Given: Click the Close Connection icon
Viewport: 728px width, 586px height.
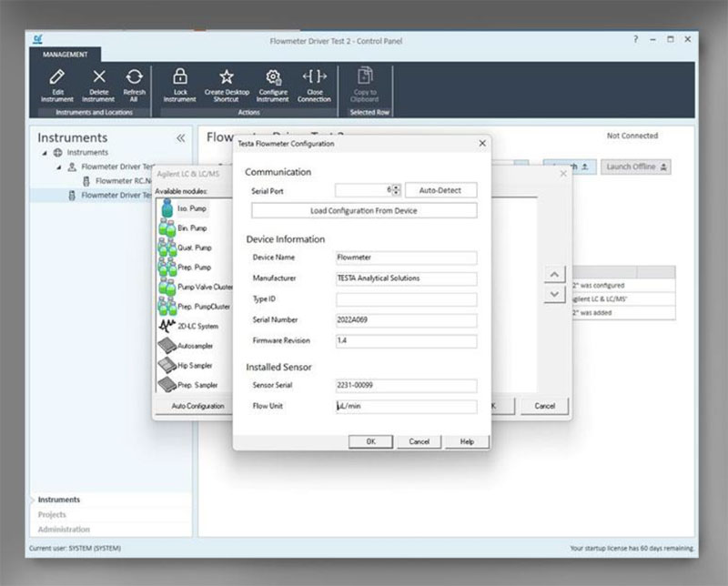Looking at the screenshot, I should 314,76.
